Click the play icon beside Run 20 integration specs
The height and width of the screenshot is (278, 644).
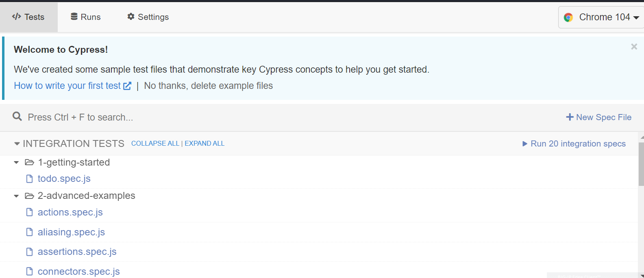pyautogui.click(x=525, y=144)
